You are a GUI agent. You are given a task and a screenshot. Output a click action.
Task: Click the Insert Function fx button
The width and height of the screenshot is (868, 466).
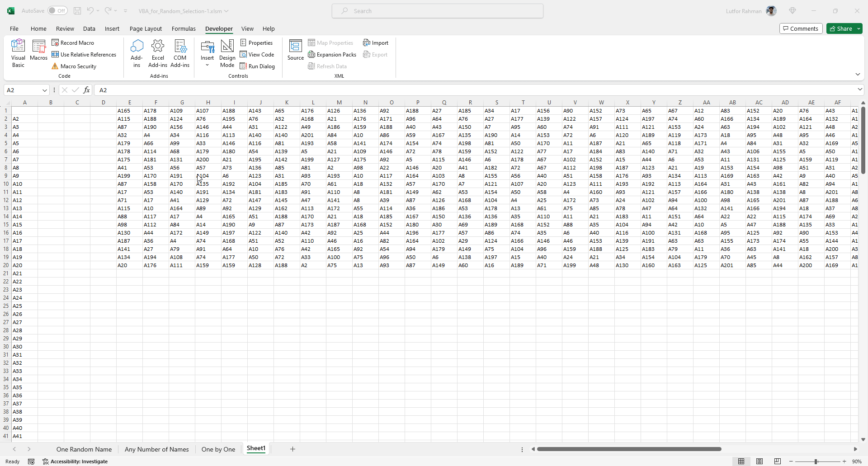pyautogui.click(x=86, y=90)
